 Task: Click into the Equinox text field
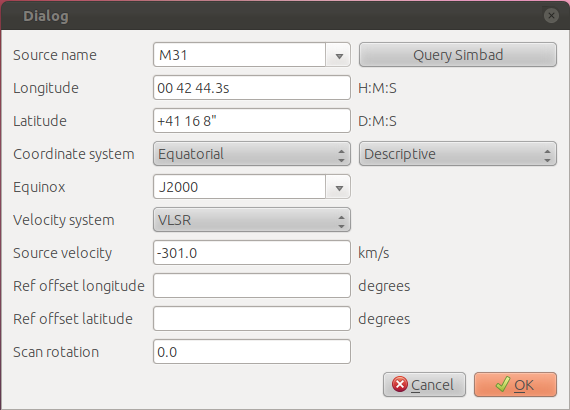click(240, 187)
